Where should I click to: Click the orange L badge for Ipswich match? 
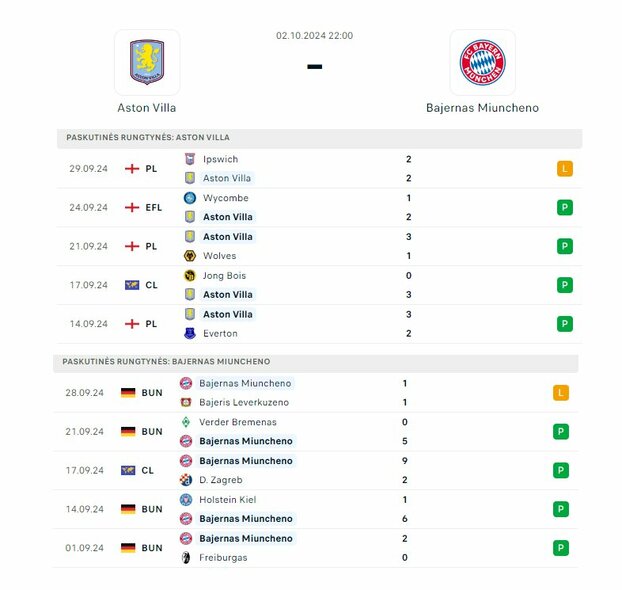565,169
